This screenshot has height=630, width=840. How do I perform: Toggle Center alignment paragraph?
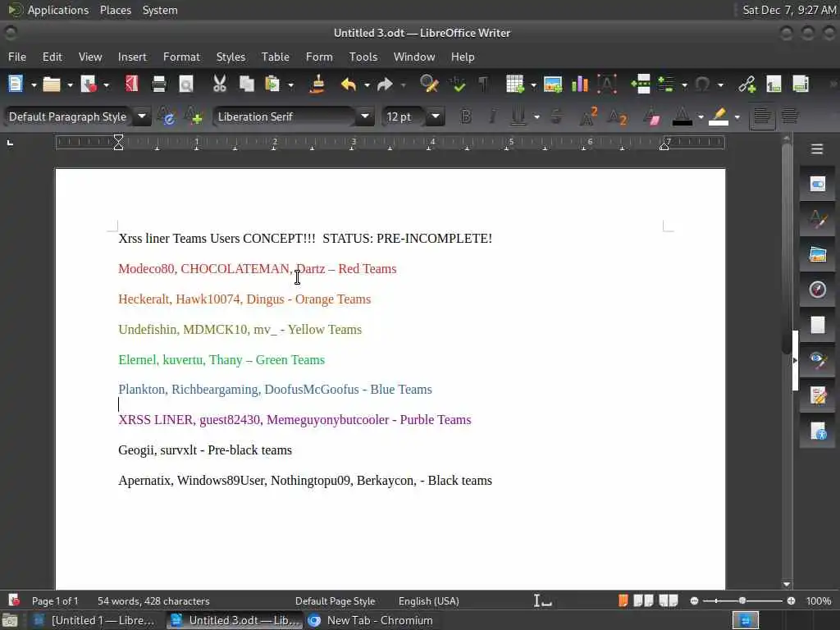click(790, 116)
